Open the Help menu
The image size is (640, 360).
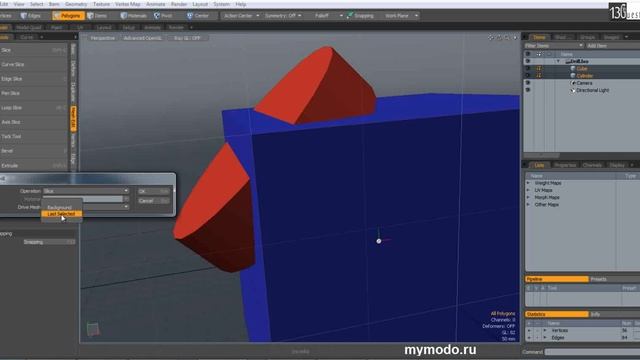click(x=240, y=4)
